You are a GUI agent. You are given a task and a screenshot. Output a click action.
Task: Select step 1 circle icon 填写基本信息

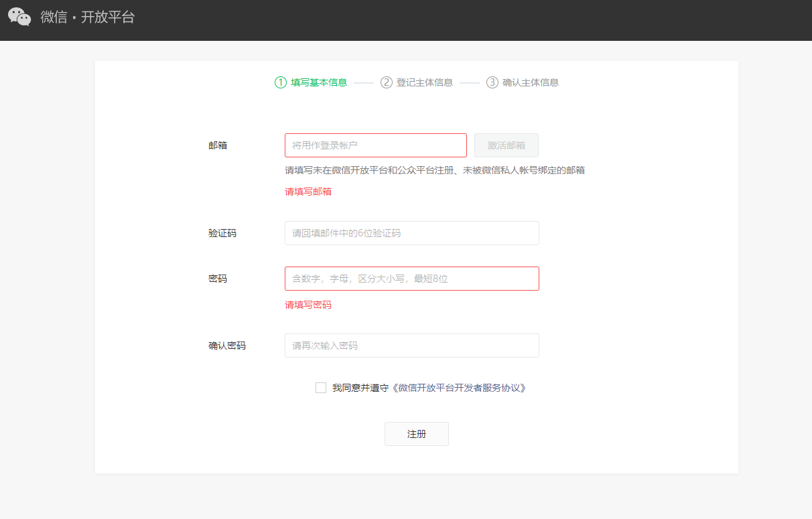point(280,82)
